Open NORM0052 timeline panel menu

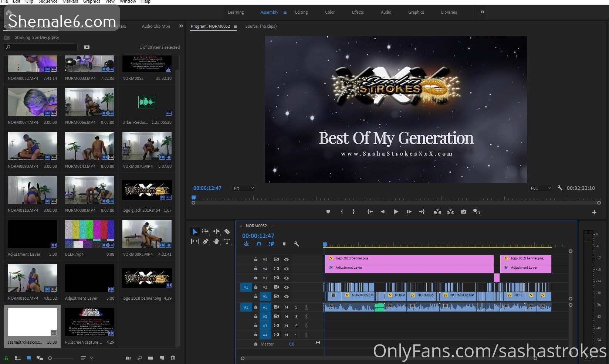click(272, 226)
